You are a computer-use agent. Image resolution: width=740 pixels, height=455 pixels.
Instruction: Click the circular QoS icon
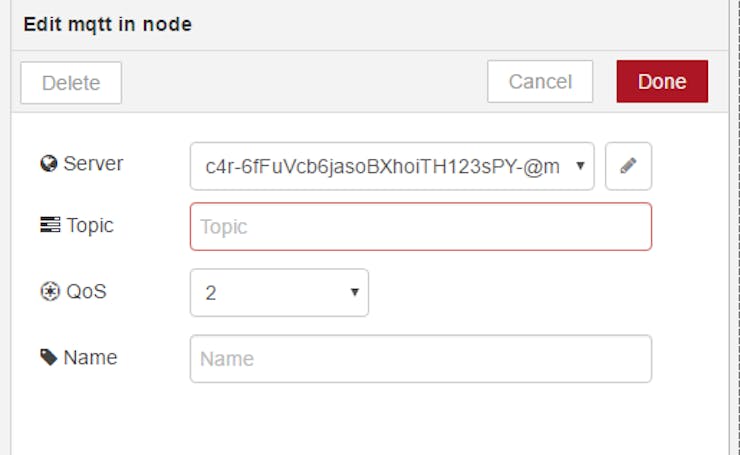point(50,291)
